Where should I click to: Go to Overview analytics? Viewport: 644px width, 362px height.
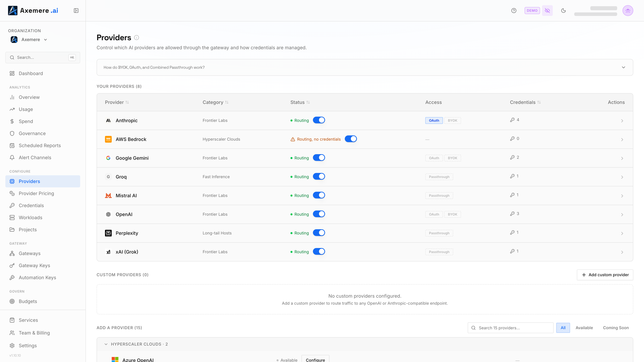coord(43,97)
